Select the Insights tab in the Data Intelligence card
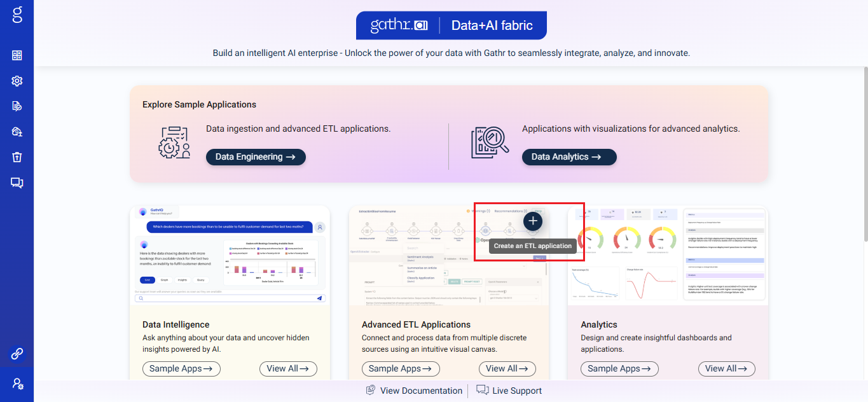 tap(183, 280)
